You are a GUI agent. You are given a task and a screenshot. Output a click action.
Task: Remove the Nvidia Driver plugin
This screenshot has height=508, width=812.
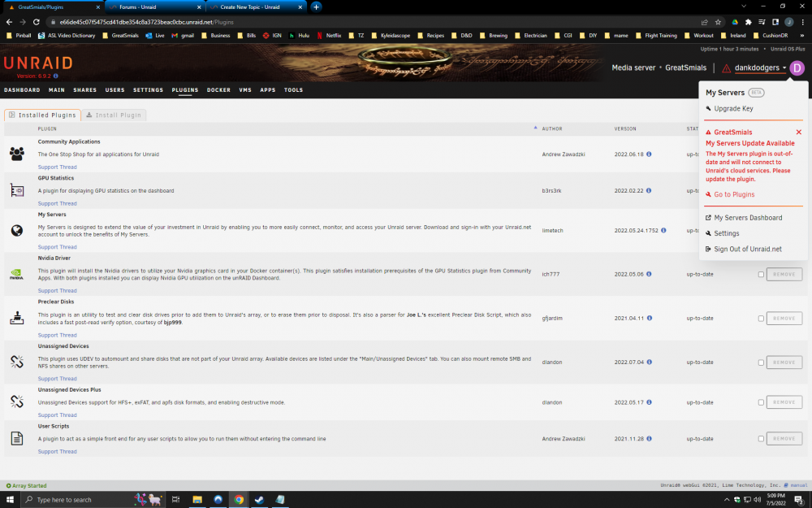[x=784, y=274]
